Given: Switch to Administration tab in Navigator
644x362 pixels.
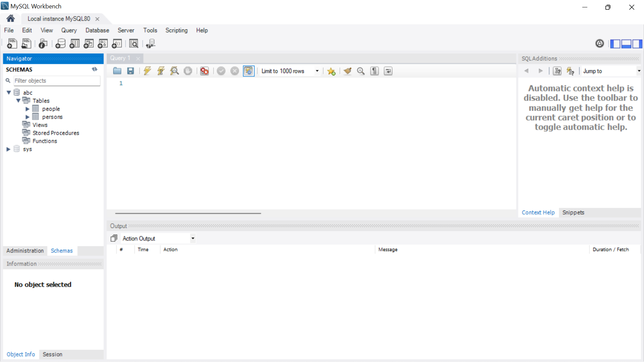Looking at the screenshot, I should coord(25,251).
